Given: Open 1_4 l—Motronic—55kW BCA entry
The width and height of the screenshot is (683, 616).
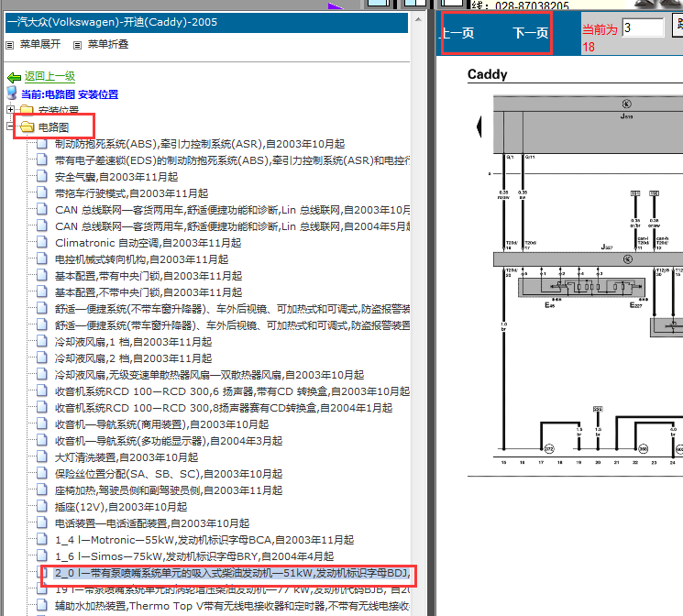Looking at the screenshot, I should point(204,540).
